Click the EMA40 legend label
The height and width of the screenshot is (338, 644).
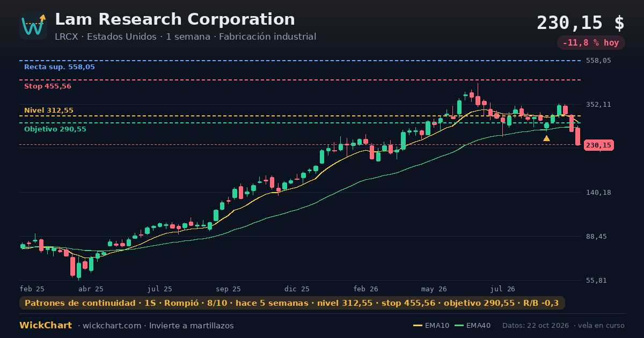pos(478,326)
